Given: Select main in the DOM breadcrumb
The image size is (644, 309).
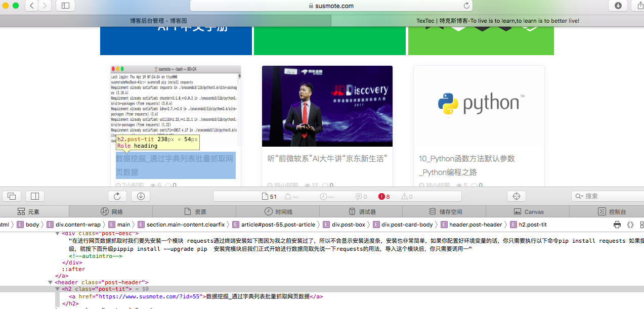Looking at the screenshot, I should (119, 225).
